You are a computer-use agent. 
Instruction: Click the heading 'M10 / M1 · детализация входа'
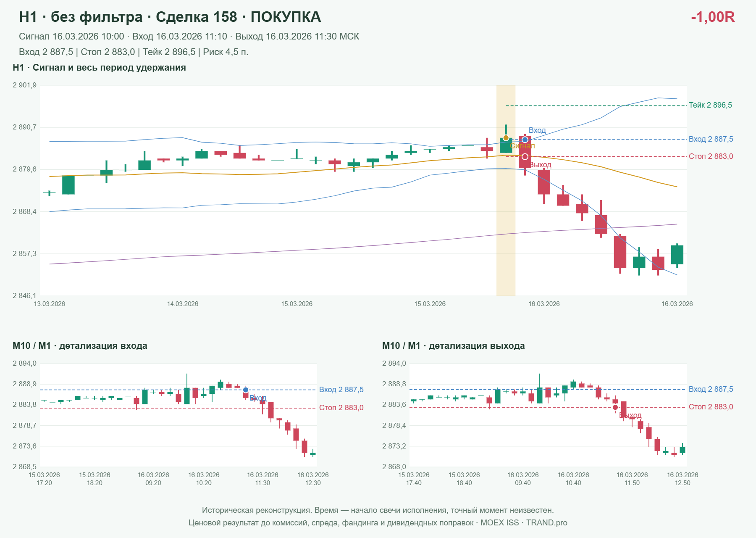(80, 346)
